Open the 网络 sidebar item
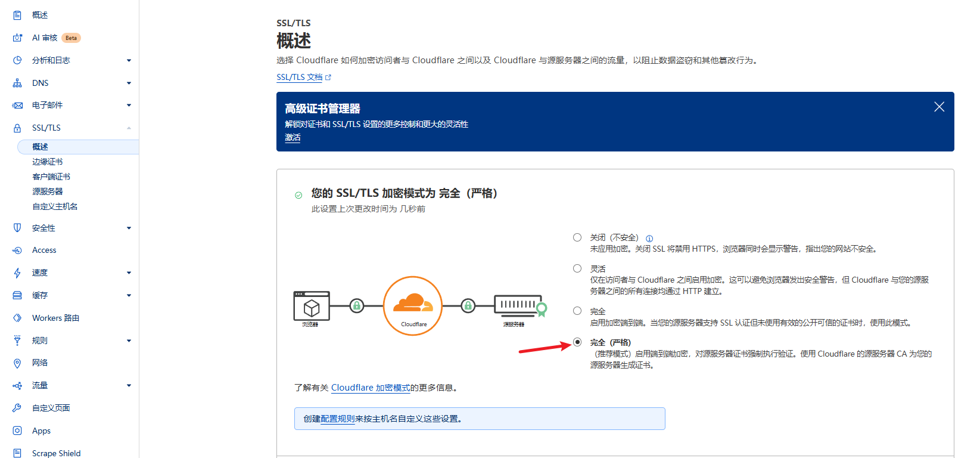This screenshot has width=980, height=458. pos(40,363)
